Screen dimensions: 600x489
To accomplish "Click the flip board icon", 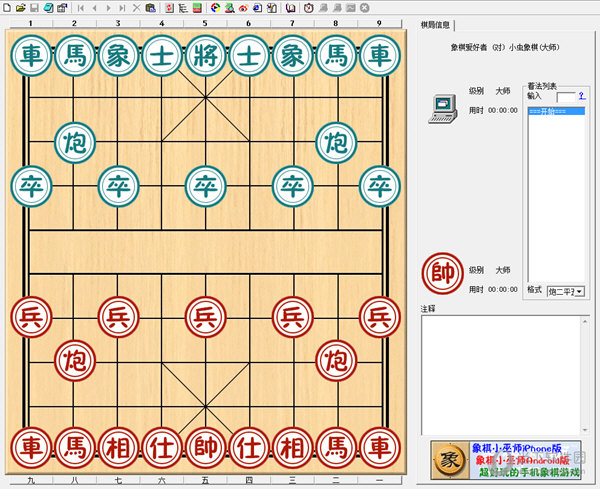I will [x=170, y=8].
